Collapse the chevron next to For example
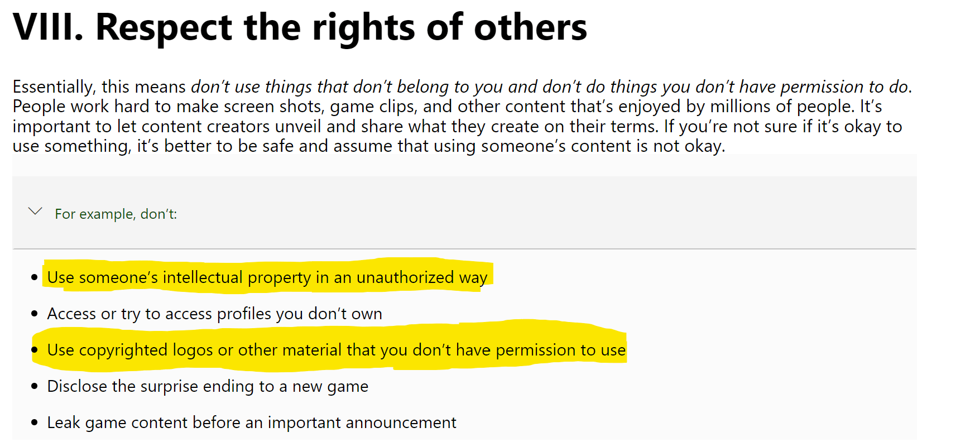 pos(35,212)
